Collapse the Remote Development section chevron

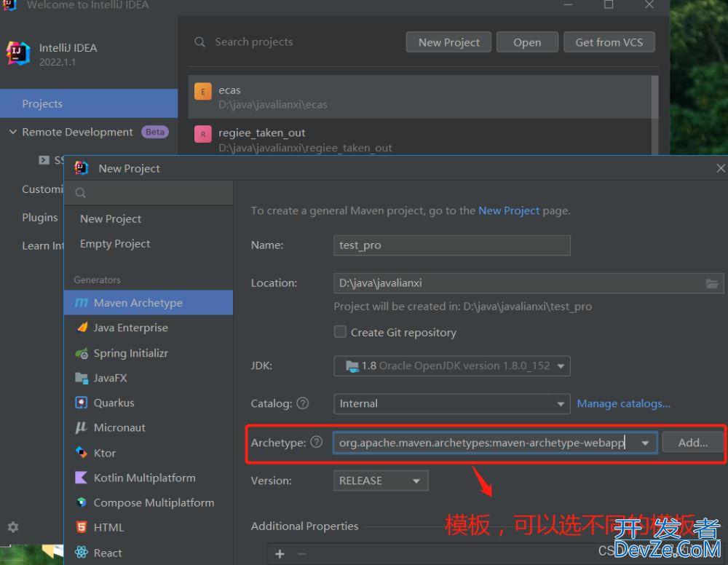(13, 132)
